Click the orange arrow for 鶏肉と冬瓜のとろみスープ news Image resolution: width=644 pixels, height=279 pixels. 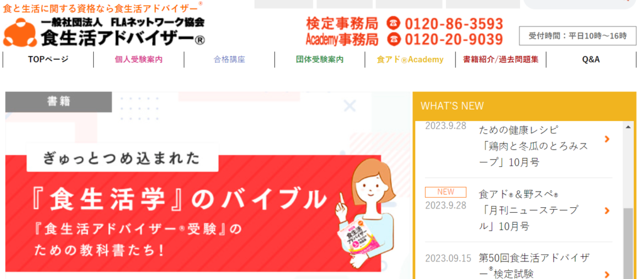point(607,139)
